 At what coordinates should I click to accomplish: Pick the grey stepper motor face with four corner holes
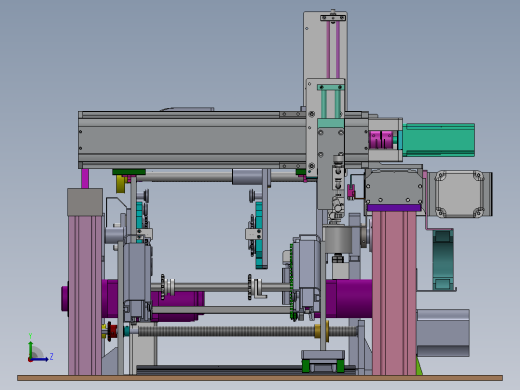coord(459,194)
